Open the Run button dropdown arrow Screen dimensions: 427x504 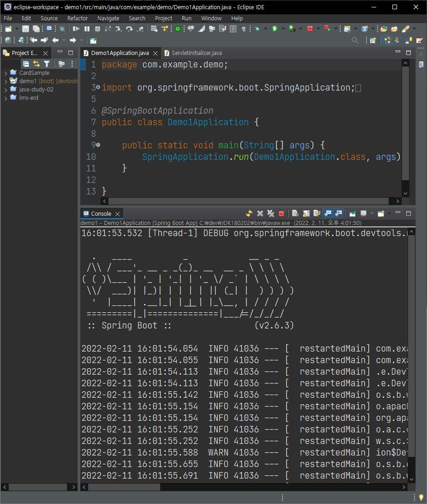point(283,29)
